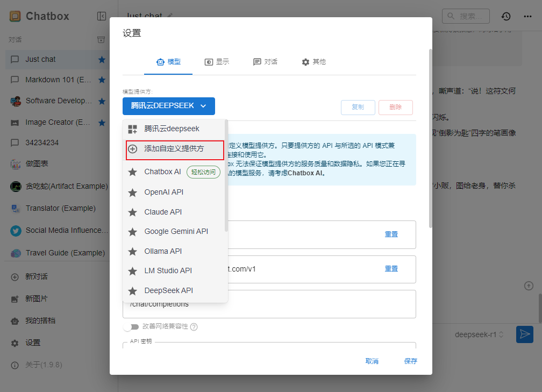Switch to the 模型 settings tab

tap(168, 62)
